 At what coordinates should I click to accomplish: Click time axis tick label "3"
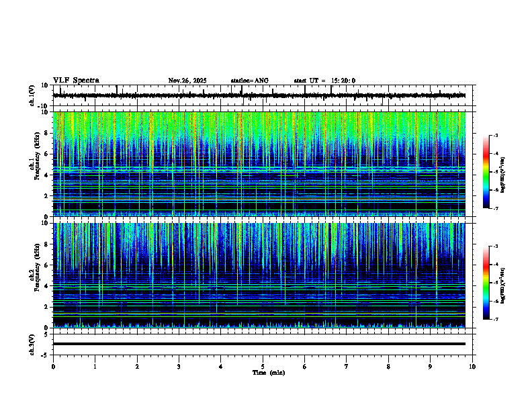(179, 367)
